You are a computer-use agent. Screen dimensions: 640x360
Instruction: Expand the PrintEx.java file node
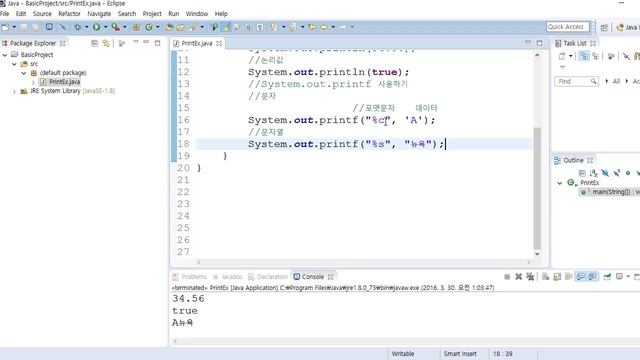point(33,82)
